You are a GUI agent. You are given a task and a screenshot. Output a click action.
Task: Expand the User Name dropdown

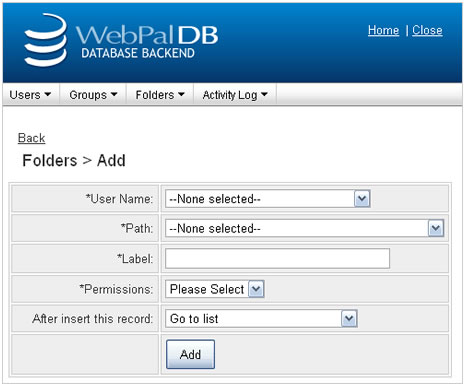pos(362,199)
